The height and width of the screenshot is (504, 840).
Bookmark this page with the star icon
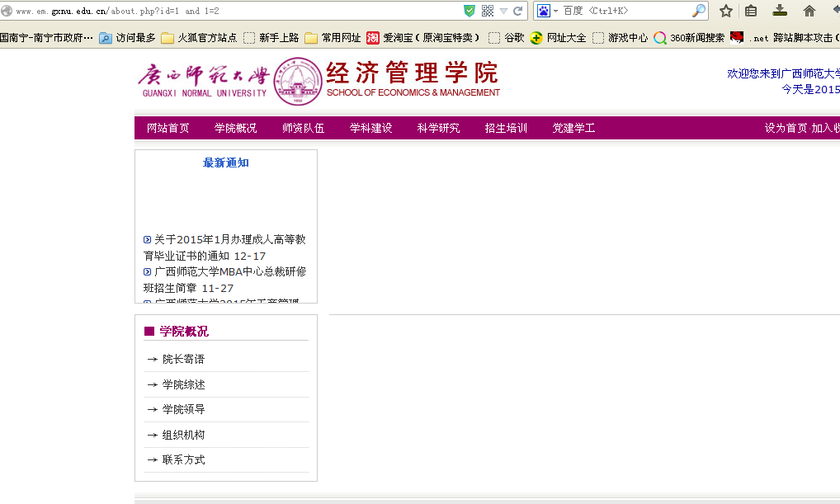tap(726, 11)
